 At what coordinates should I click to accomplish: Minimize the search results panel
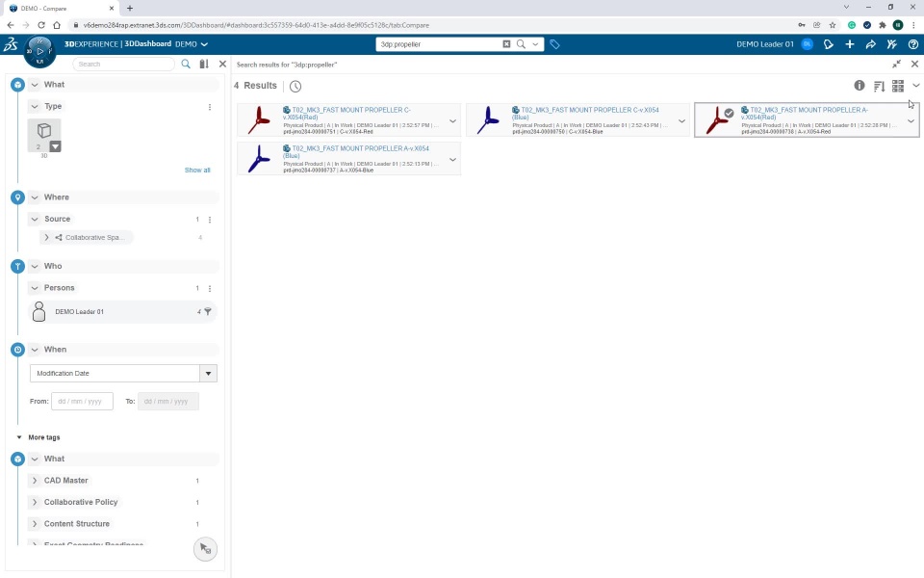896,64
